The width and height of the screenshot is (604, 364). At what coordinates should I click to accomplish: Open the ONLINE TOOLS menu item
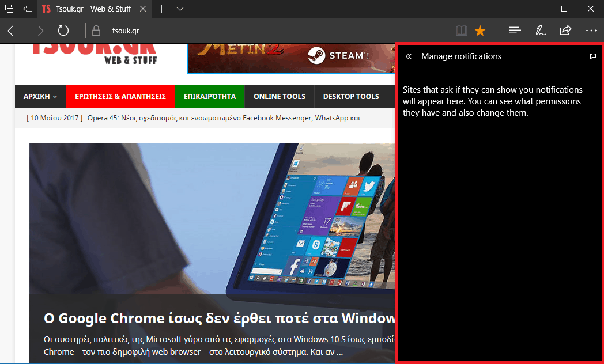click(279, 97)
